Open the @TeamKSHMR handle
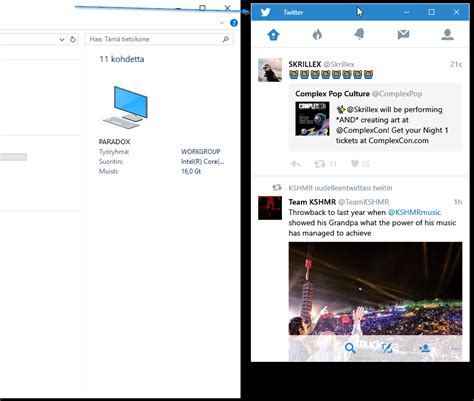This screenshot has width=474, height=401. tap(363, 202)
